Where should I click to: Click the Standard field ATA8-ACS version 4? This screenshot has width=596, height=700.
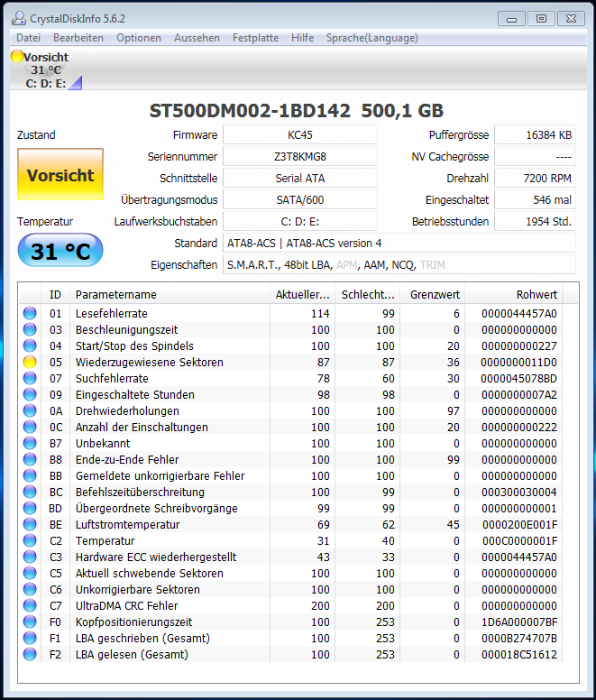click(x=399, y=243)
